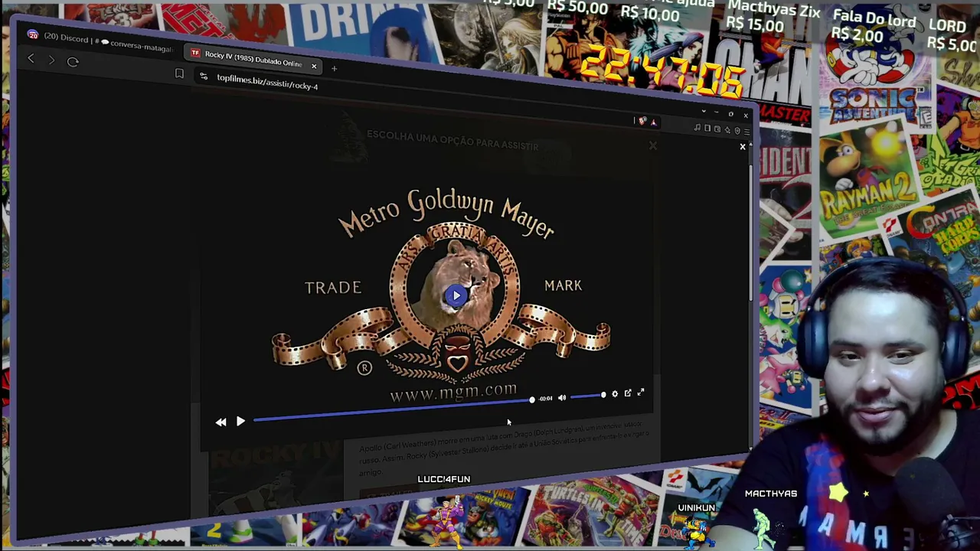The width and height of the screenshot is (980, 551).
Task: Toggle the browser sidebar panel icon
Action: click(x=707, y=129)
